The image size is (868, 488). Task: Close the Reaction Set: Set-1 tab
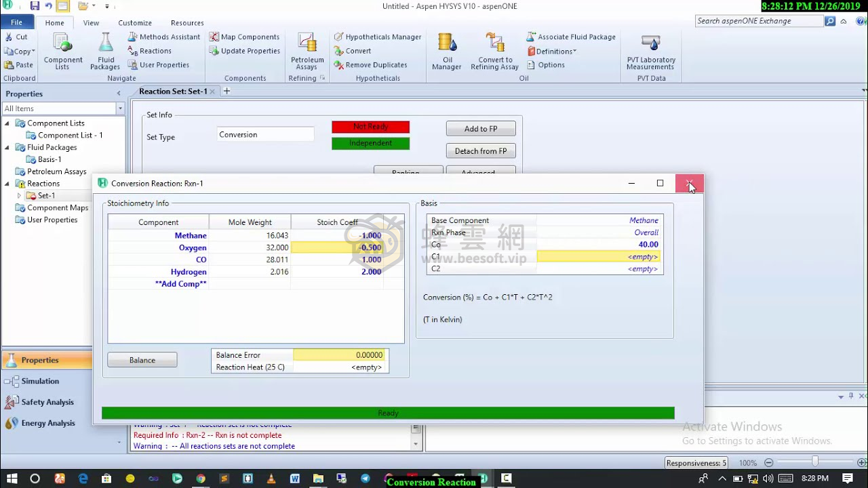click(212, 91)
